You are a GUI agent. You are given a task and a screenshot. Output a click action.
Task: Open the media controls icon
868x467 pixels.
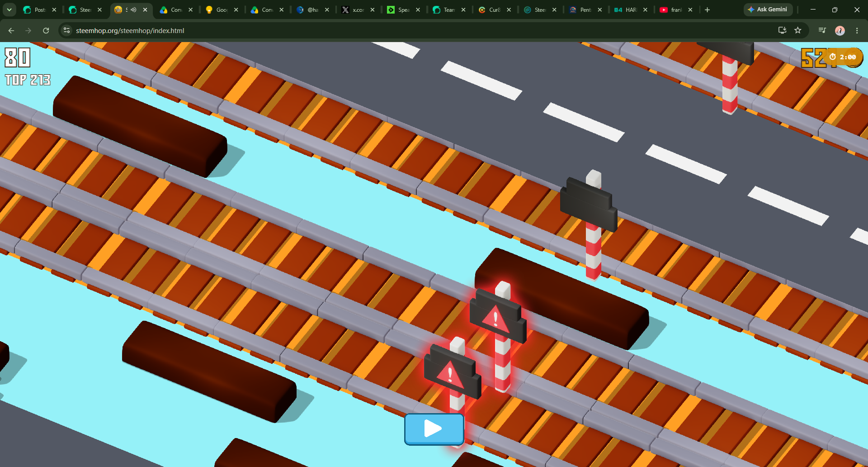point(822,30)
